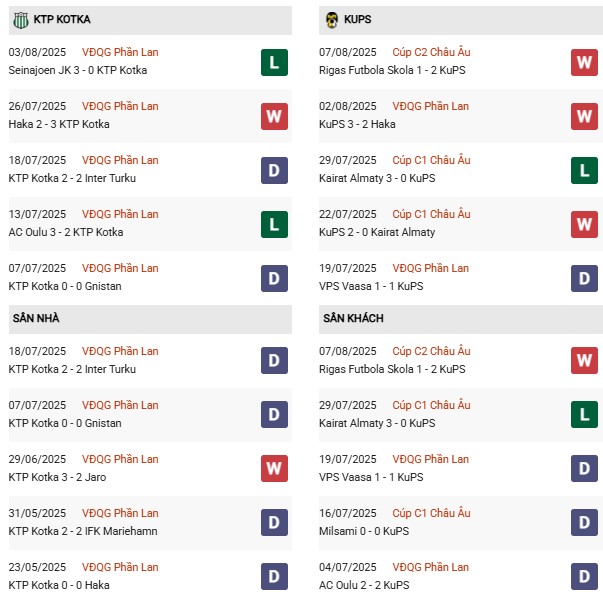This screenshot has height=599, width=603.
Task: Click the L badge for AC Oulu 3 - 2 KTP Kotka
Action: (x=275, y=225)
